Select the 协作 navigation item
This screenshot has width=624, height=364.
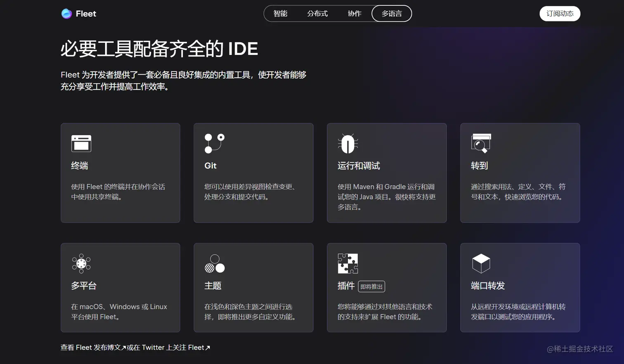(x=354, y=13)
